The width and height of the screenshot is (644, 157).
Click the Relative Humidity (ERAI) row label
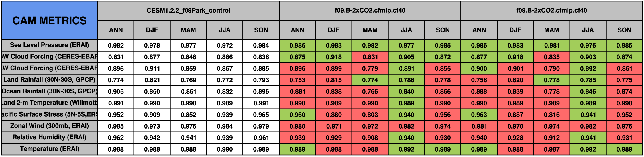click(49, 137)
